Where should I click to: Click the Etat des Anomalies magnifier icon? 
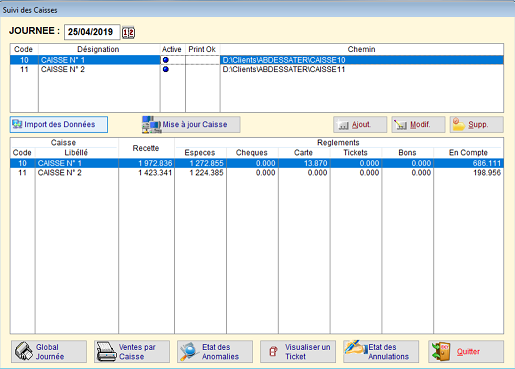tap(189, 352)
